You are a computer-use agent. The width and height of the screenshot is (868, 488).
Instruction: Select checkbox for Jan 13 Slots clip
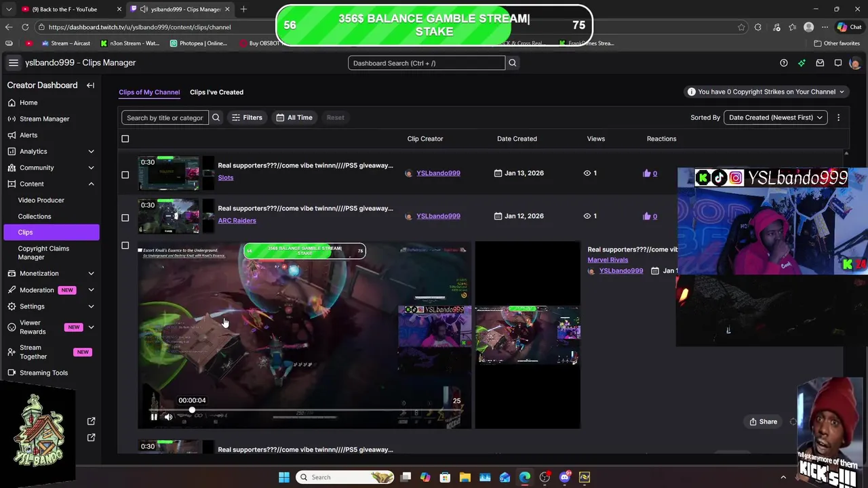tap(125, 175)
